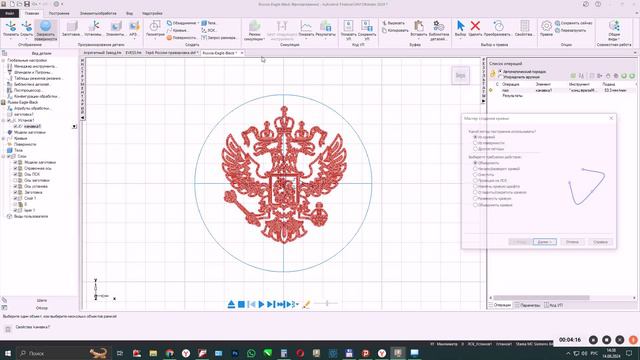640x360 pixels.
Task: Click Справка (Help) in curve wizard
Action: (x=600, y=242)
